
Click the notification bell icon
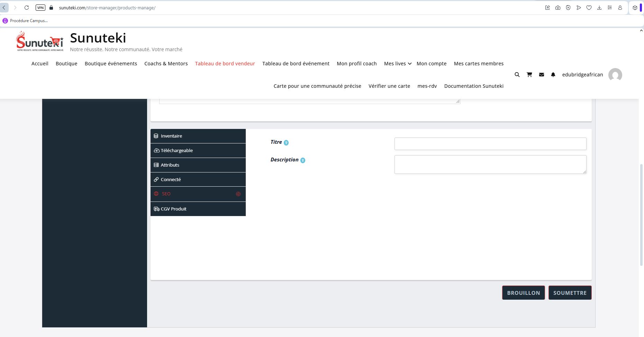pyautogui.click(x=553, y=75)
